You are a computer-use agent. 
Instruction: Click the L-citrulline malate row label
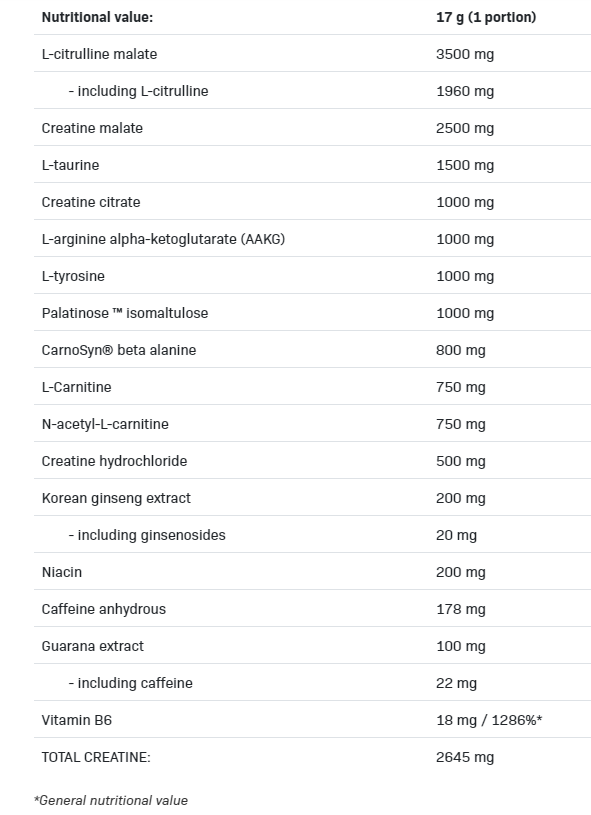tap(99, 54)
